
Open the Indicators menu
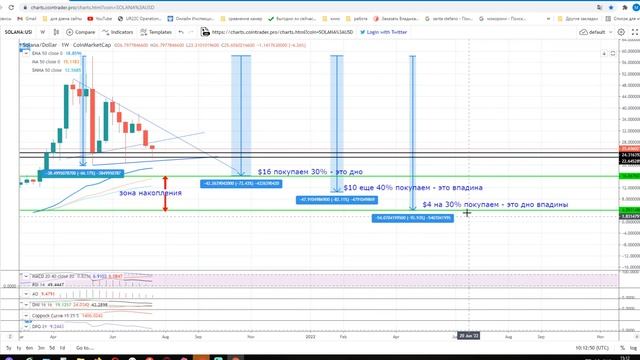coord(118,32)
